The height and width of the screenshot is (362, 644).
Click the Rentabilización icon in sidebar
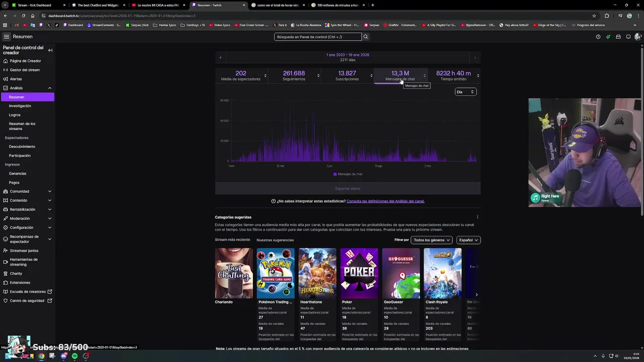[x=6, y=210]
